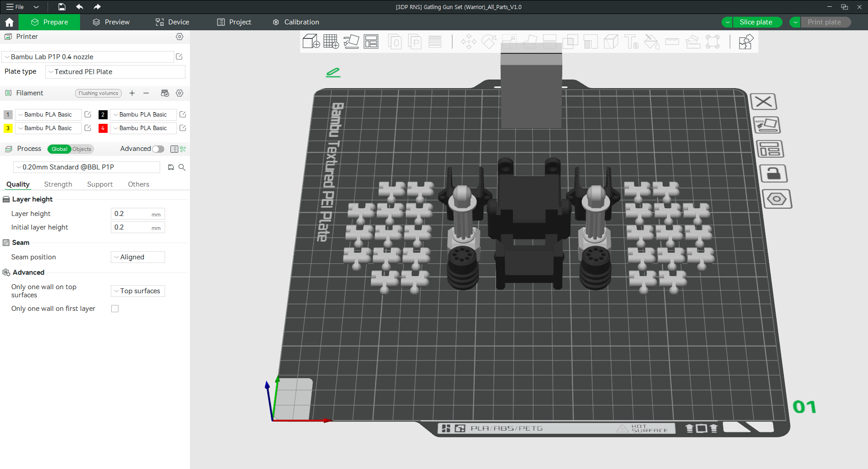Save the process preset icon

click(171, 167)
